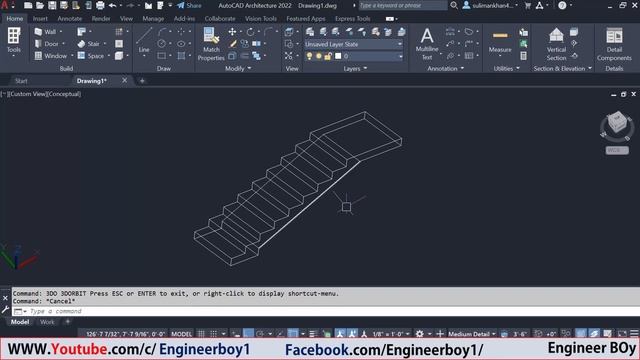Image resolution: width=640 pixels, height=360 pixels.
Task: Click the Plot printer icon in quick access
Action: coord(100,5)
